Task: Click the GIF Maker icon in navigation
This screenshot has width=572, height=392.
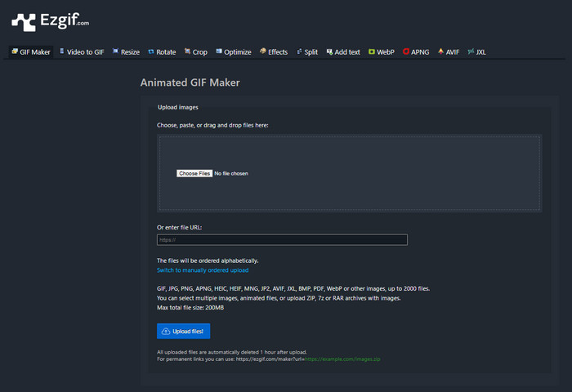Action: pyautogui.click(x=15, y=51)
